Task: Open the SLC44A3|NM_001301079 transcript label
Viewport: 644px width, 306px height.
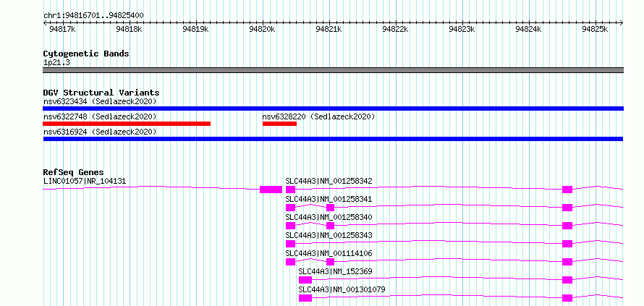Action: [342, 289]
